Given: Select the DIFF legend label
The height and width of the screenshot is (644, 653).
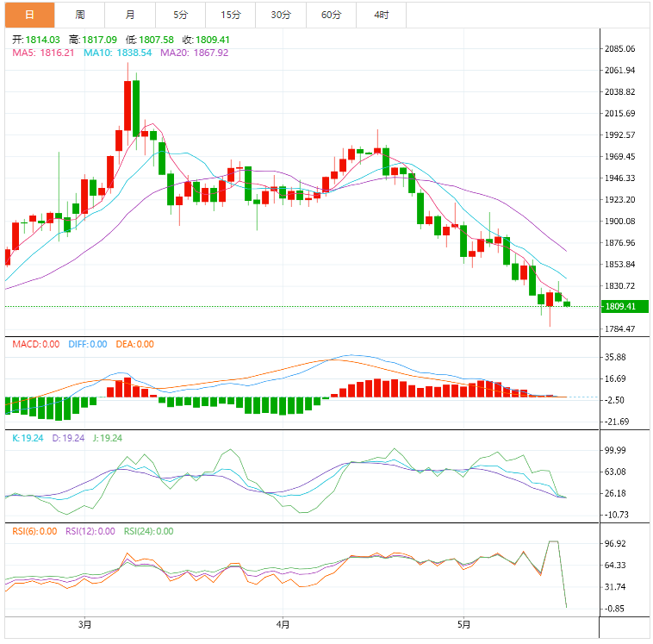Looking at the screenshot, I should [85, 344].
